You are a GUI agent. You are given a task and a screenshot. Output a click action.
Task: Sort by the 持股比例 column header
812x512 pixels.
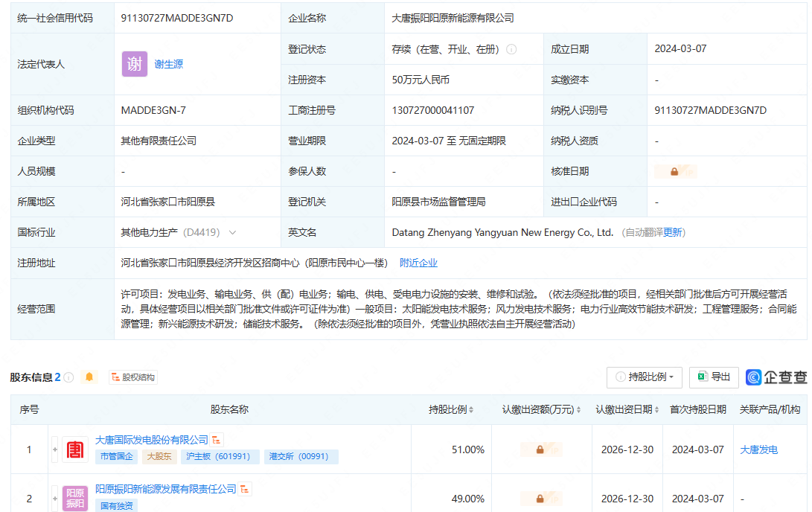click(452, 409)
